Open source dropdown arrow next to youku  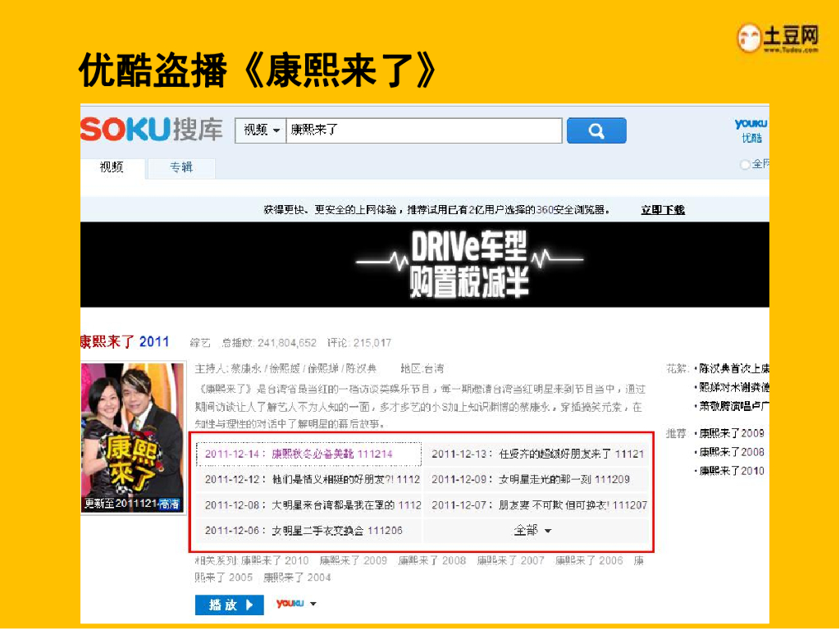click(x=313, y=605)
